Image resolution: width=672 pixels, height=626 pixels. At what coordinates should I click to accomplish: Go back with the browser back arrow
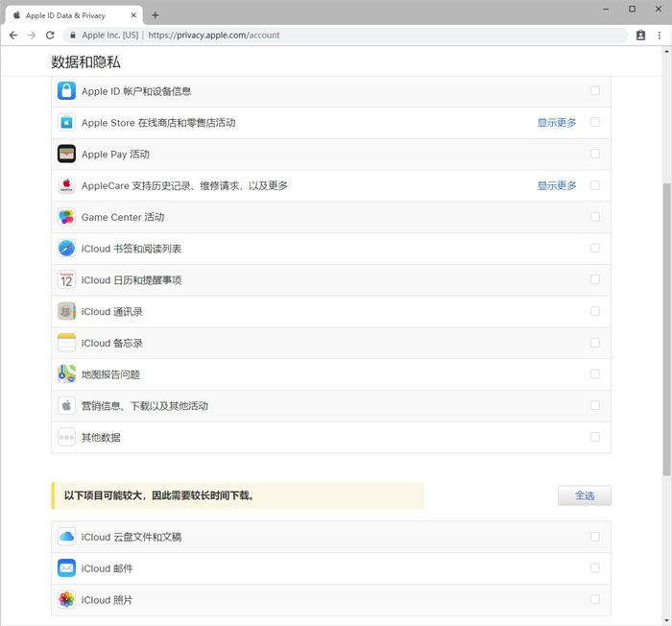pyautogui.click(x=13, y=36)
